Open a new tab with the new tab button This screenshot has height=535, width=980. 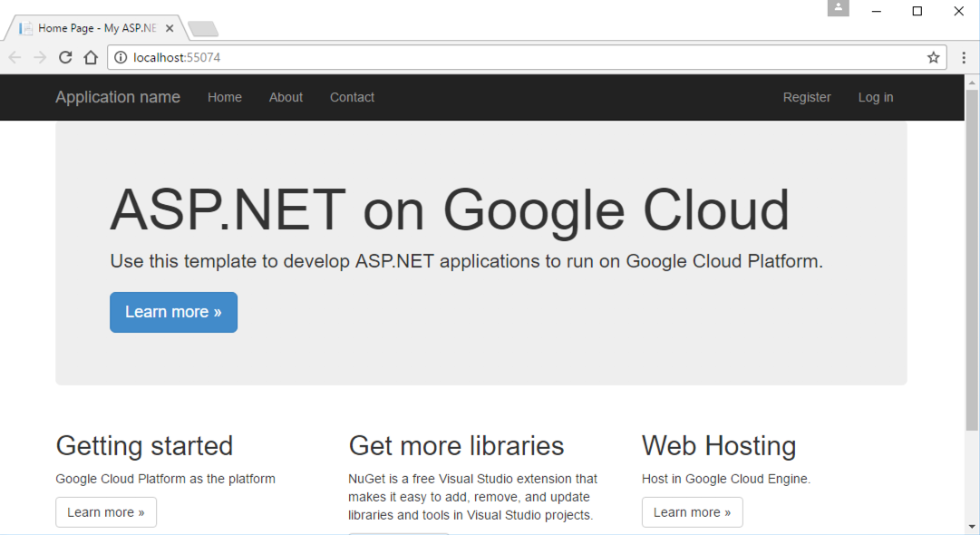pyautogui.click(x=203, y=28)
